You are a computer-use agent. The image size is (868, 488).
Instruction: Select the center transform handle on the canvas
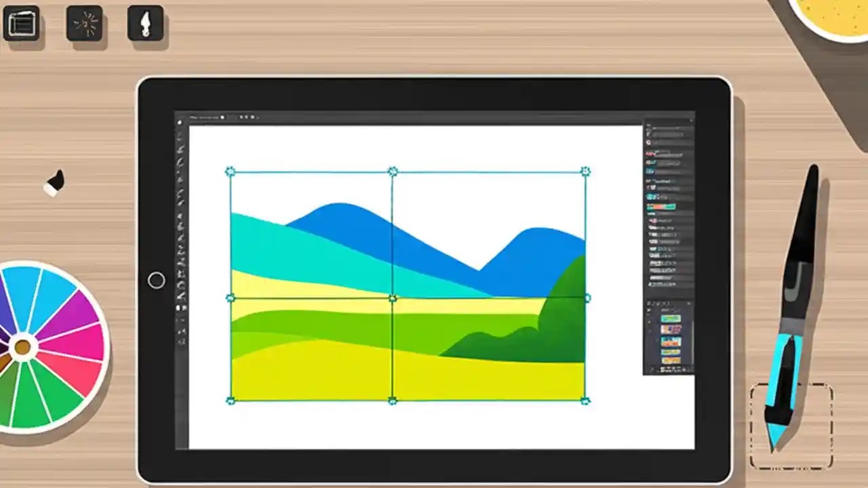click(392, 297)
